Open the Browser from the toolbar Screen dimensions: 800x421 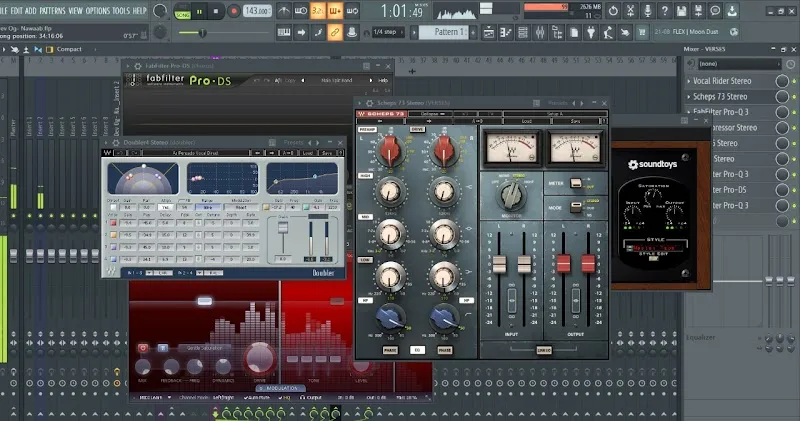pyautogui.click(x=557, y=33)
